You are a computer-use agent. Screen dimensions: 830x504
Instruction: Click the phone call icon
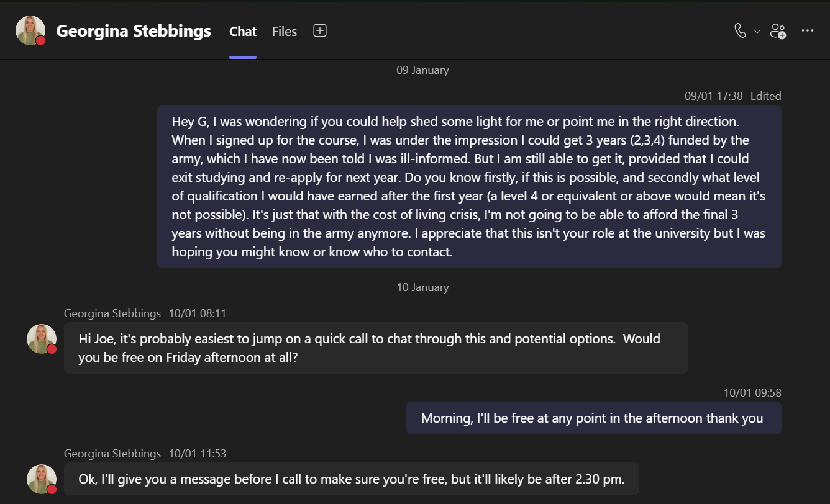[740, 30]
